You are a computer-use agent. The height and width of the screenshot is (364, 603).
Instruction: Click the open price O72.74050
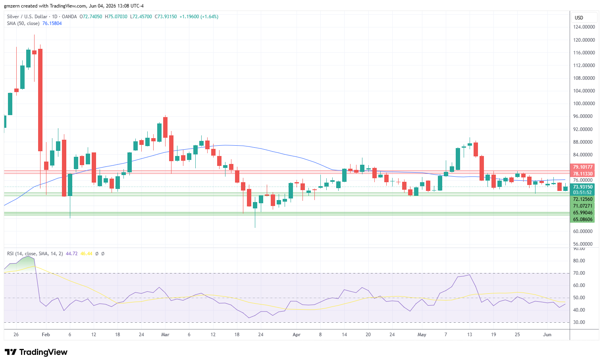(x=91, y=17)
